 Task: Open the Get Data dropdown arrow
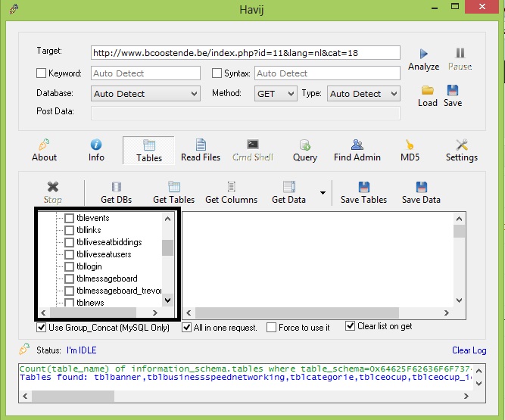pos(323,193)
